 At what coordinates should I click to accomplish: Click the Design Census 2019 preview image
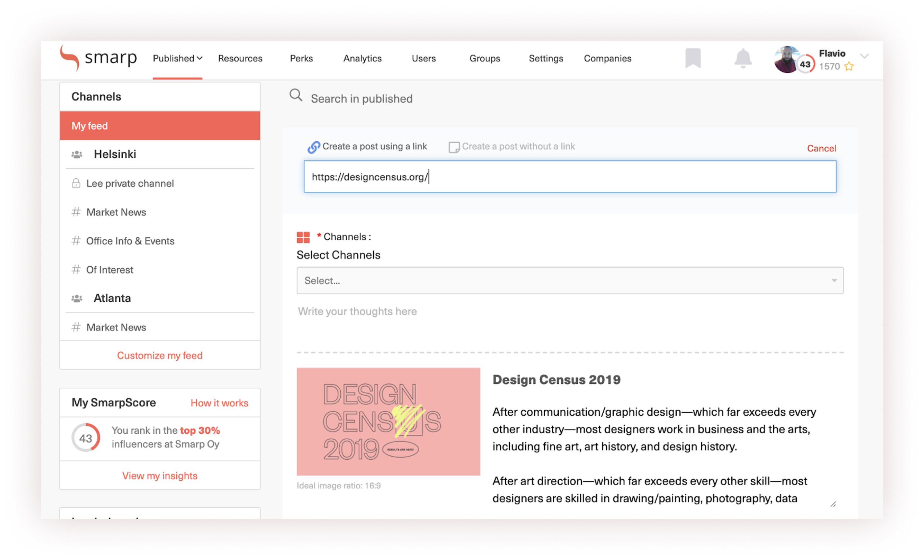pyautogui.click(x=388, y=421)
